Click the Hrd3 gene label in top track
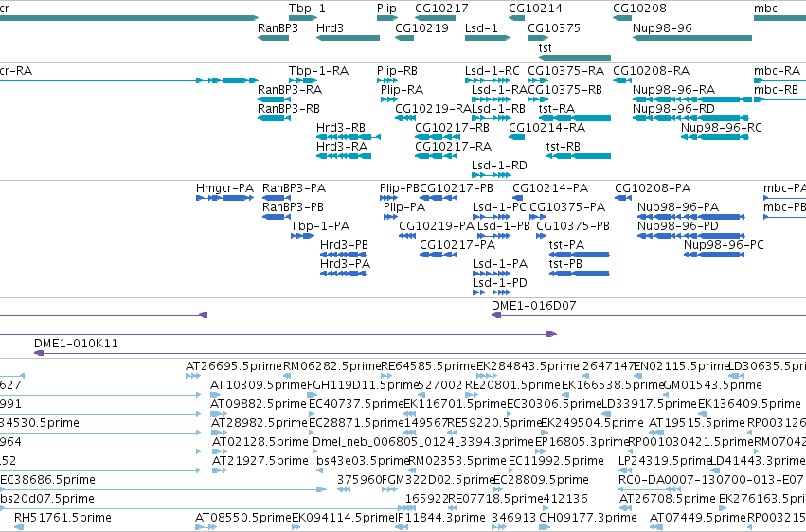The height and width of the screenshot is (532, 806). tap(330, 28)
